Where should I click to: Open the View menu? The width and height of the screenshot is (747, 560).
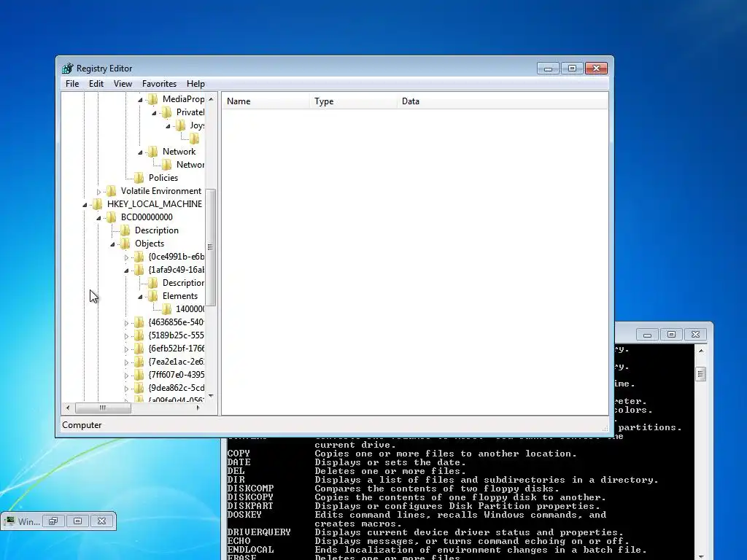(x=123, y=84)
